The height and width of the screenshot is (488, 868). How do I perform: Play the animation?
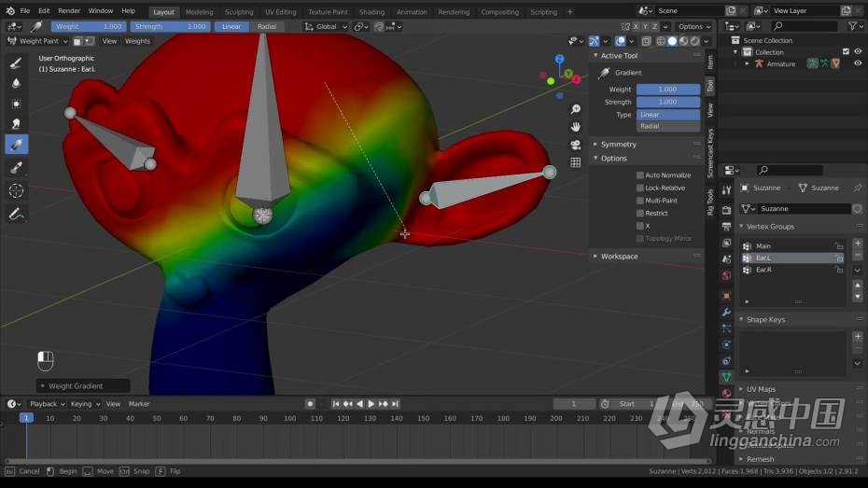pos(371,404)
